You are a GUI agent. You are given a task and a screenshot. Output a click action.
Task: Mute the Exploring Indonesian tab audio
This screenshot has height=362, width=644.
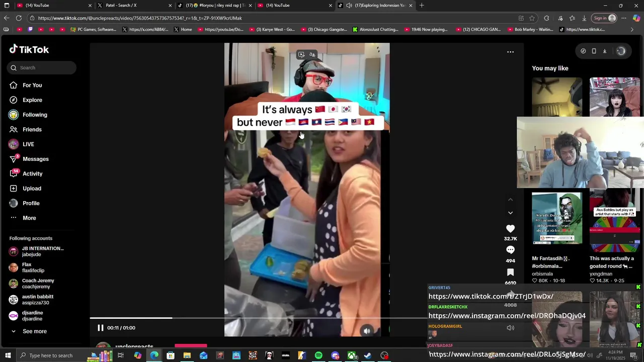coord(349,6)
